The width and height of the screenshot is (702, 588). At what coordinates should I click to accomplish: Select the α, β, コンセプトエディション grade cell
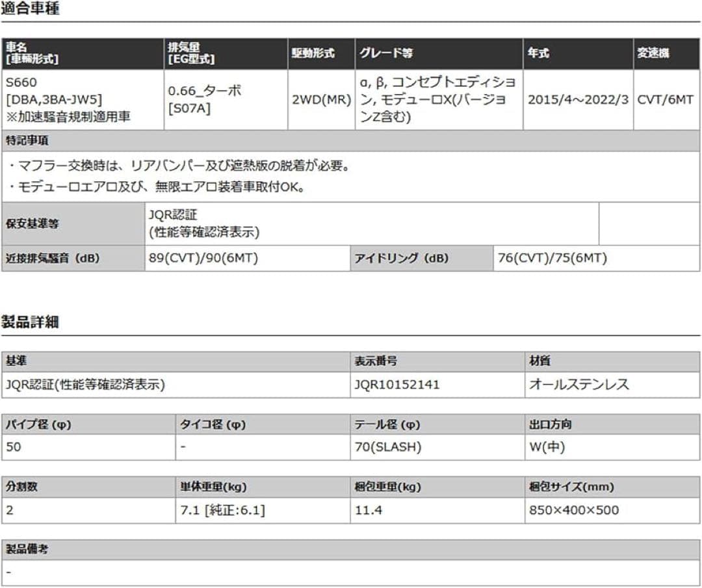[x=439, y=99]
